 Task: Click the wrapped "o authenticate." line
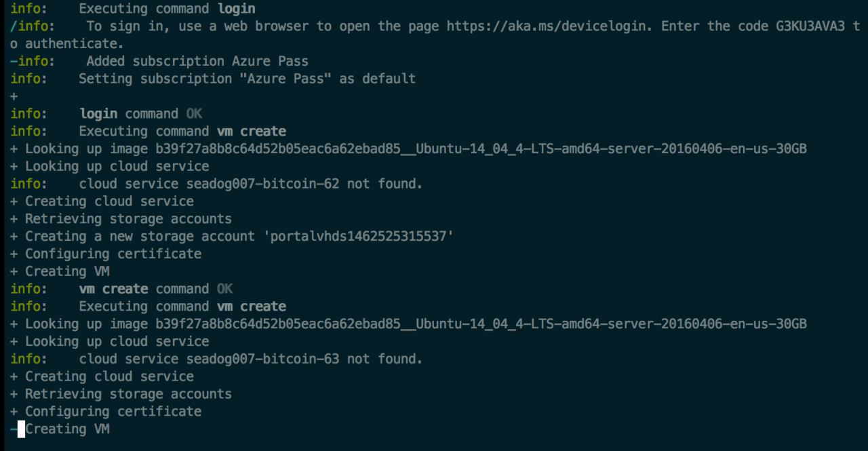click(66, 44)
